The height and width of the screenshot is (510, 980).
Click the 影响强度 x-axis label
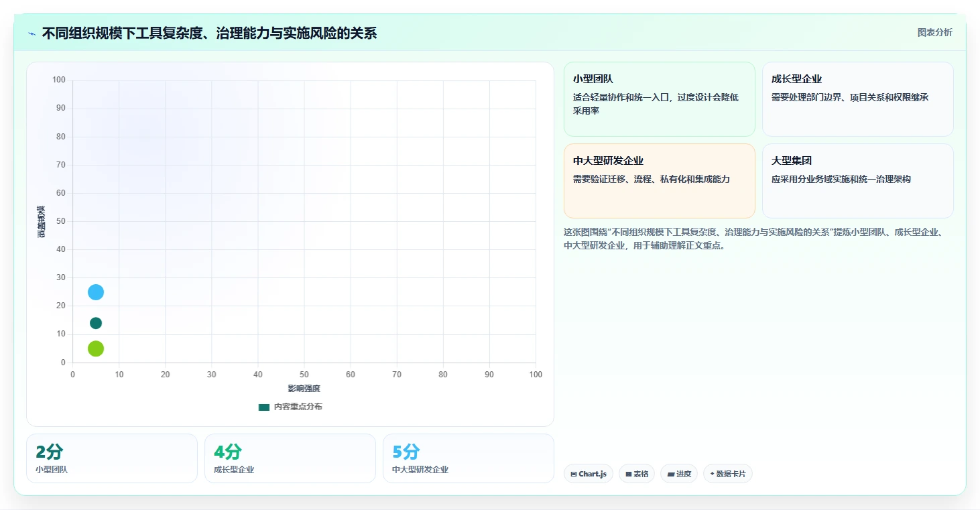(304, 389)
